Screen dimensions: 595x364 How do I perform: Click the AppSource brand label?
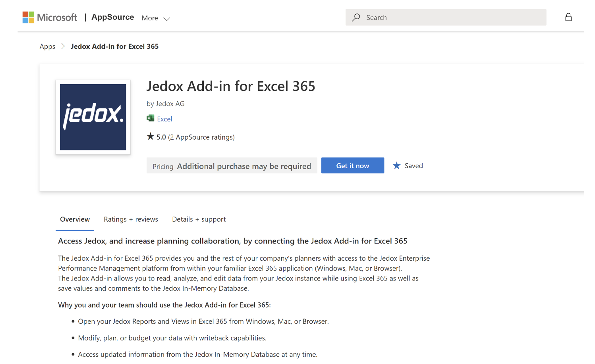(113, 17)
